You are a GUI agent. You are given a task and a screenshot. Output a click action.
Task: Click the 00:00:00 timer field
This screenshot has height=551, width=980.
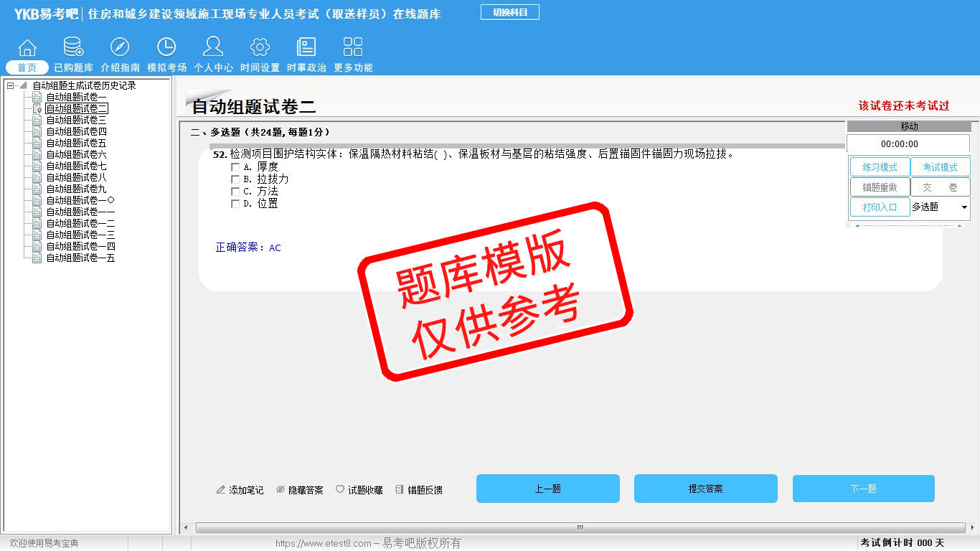point(908,143)
